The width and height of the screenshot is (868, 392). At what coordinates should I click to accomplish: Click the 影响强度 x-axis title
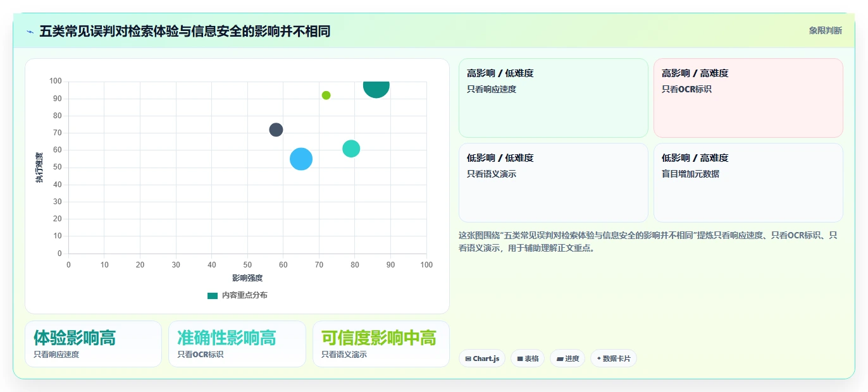(x=247, y=278)
